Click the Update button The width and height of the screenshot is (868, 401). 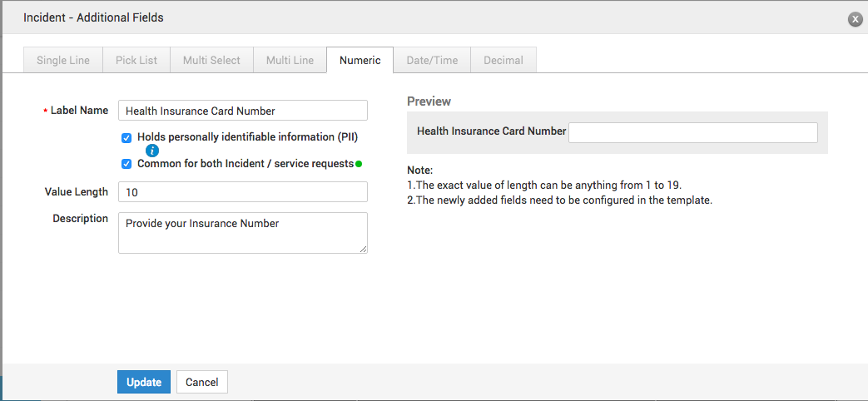tap(144, 382)
